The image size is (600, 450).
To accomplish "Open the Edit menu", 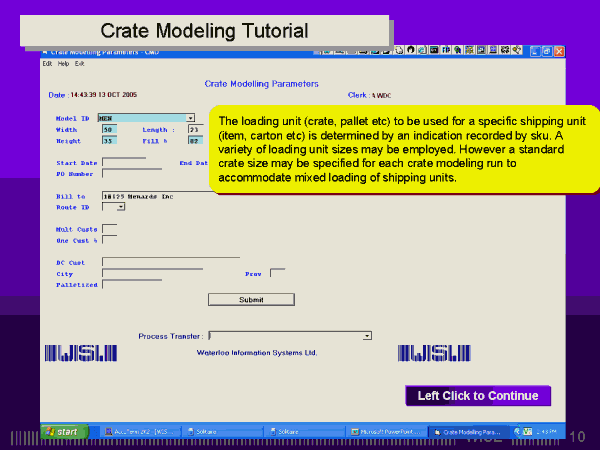I will (x=46, y=63).
